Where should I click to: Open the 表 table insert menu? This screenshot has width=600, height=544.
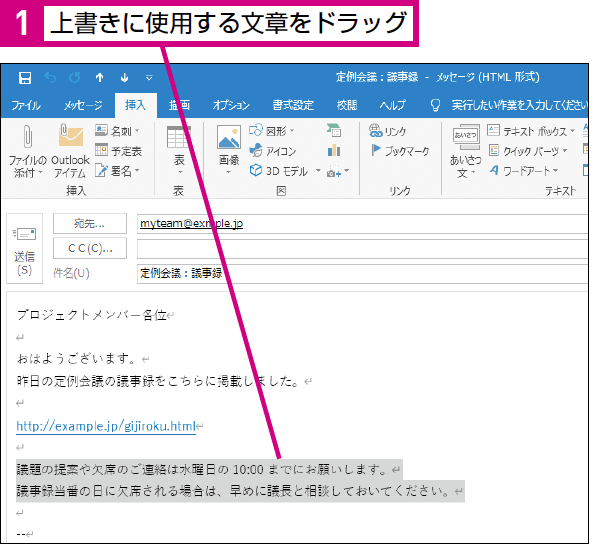pos(179,151)
